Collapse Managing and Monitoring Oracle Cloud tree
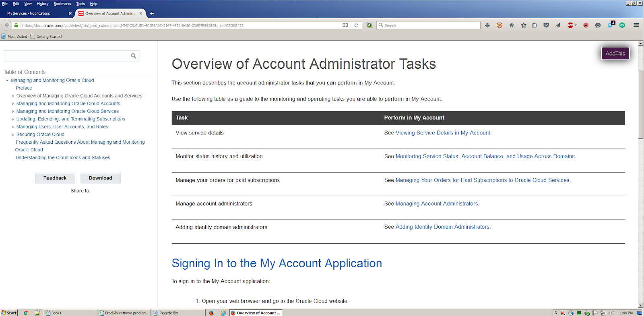Screen dimensions: 644x316 7,81
